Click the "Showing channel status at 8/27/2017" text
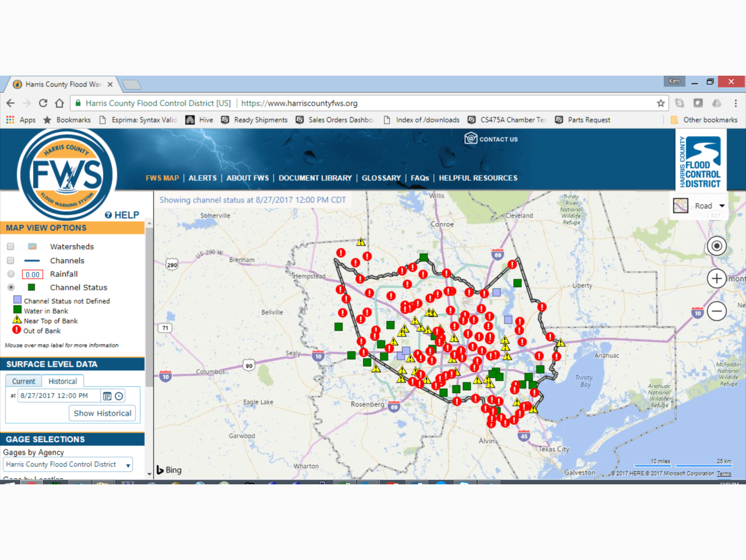This screenshot has width=746, height=560. tap(253, 200)
